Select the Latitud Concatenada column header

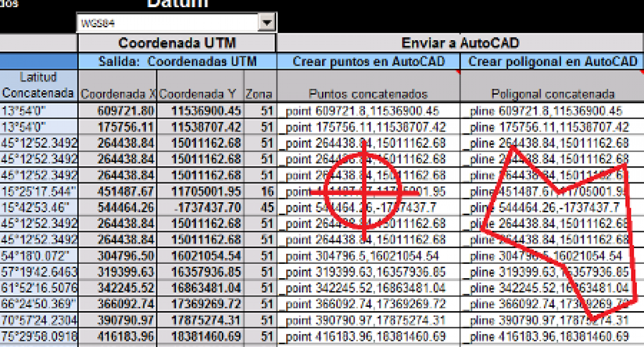pos(38,85)
